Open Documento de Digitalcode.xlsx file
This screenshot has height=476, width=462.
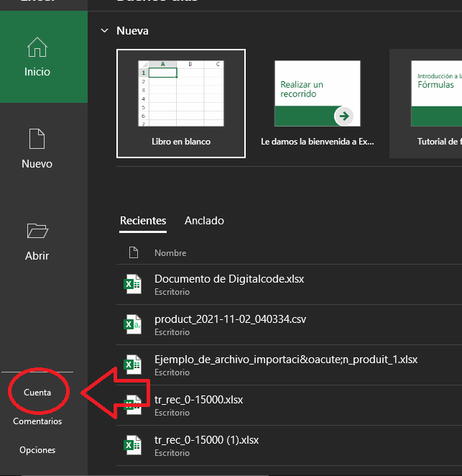coord(229,279)
